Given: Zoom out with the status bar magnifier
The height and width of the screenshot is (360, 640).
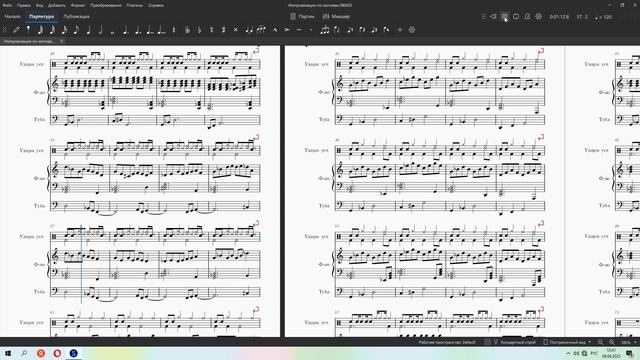Looking at the screenshot, I should click(600, 342).
